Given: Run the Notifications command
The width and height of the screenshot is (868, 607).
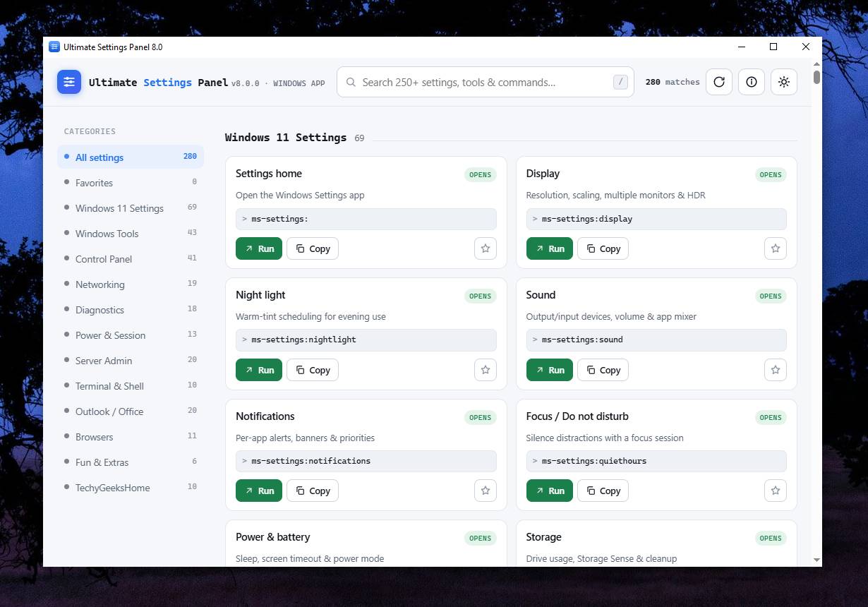Looking at the screenshot, I should coord(259,491).
